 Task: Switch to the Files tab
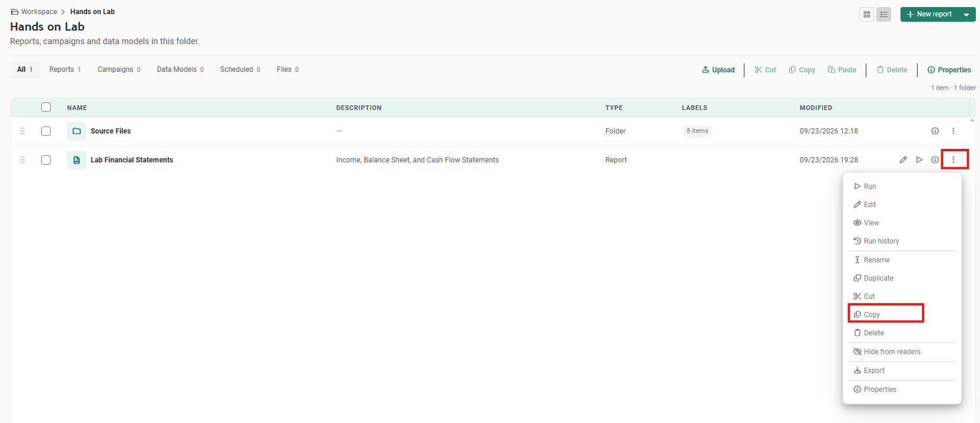287,69
